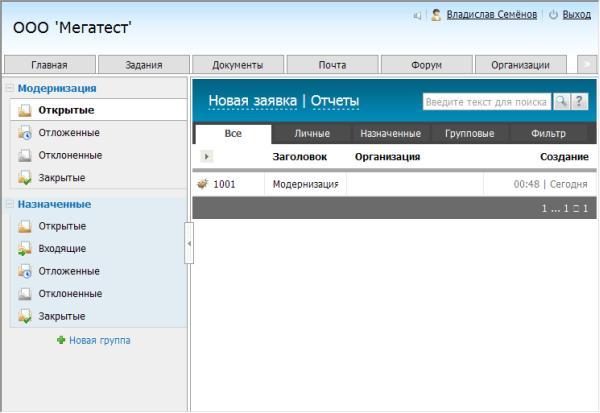Open the Почта menu tab

pyautogui.click(x=333, y=65)
